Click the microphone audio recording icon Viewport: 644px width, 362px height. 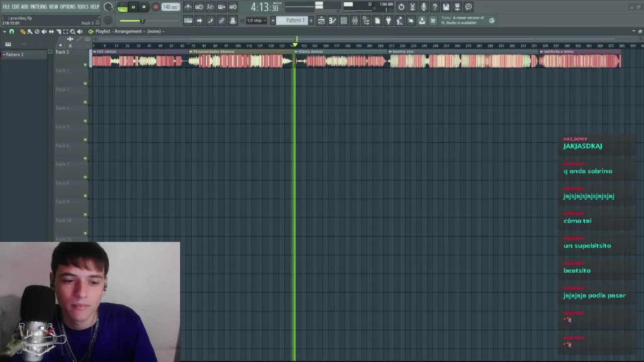coord(424,7)
